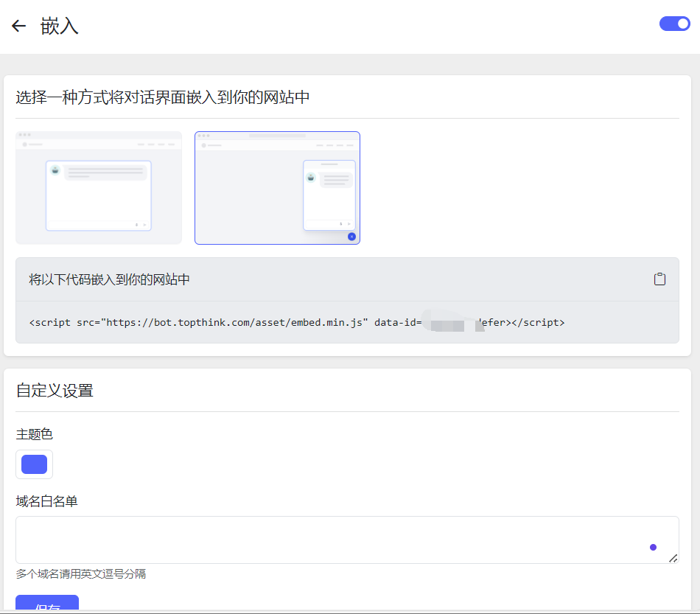Toggle the embed enable switch off

coord(674,24)
